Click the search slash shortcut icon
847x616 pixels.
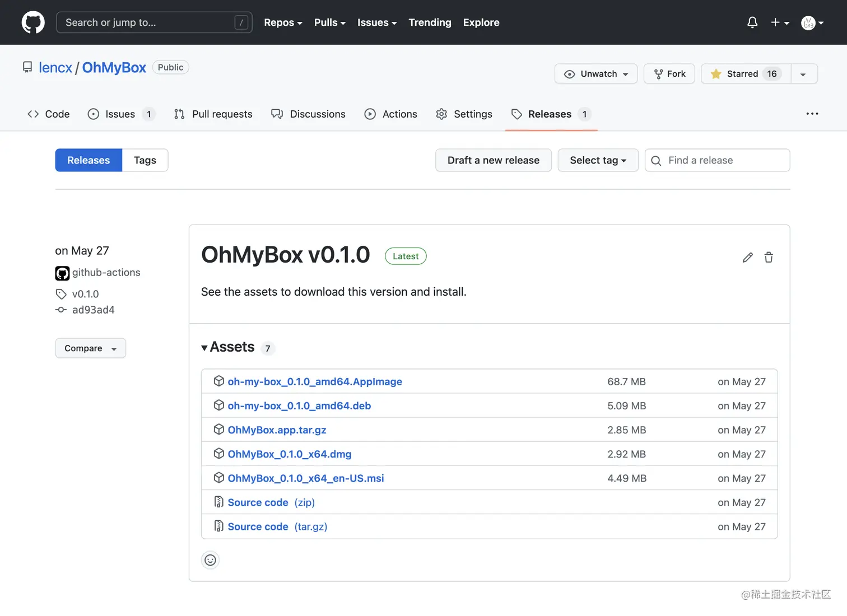coord(241,22)
